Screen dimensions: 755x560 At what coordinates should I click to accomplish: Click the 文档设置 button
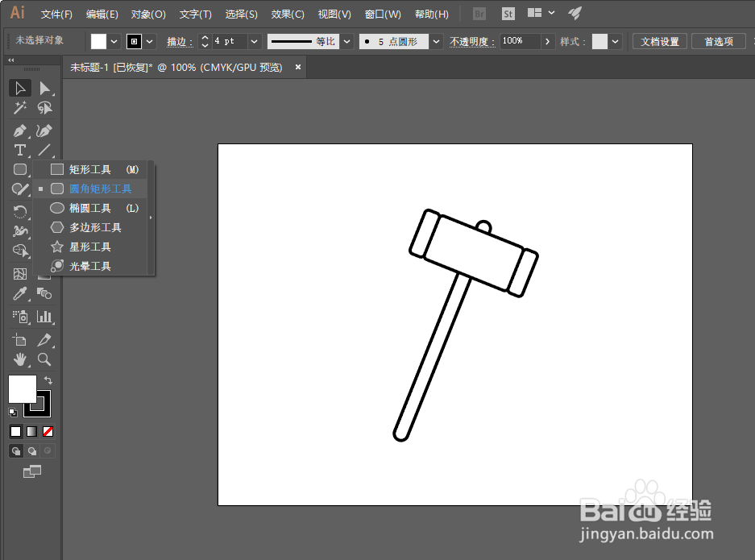pos(660,41)
